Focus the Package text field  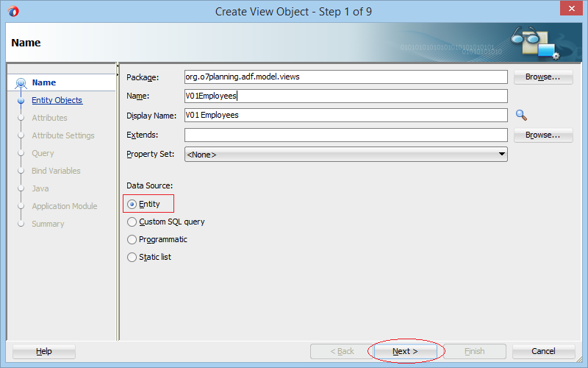[x=345, y=77]
